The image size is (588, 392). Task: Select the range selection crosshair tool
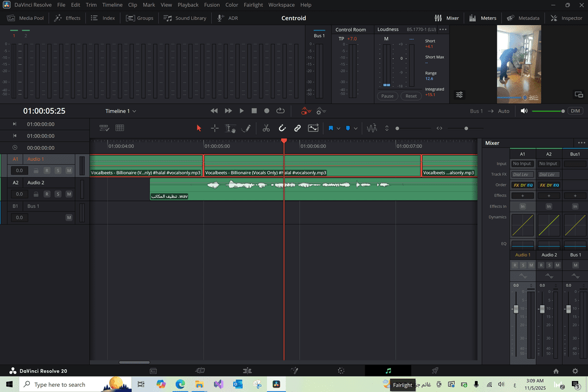click(215, 129)
